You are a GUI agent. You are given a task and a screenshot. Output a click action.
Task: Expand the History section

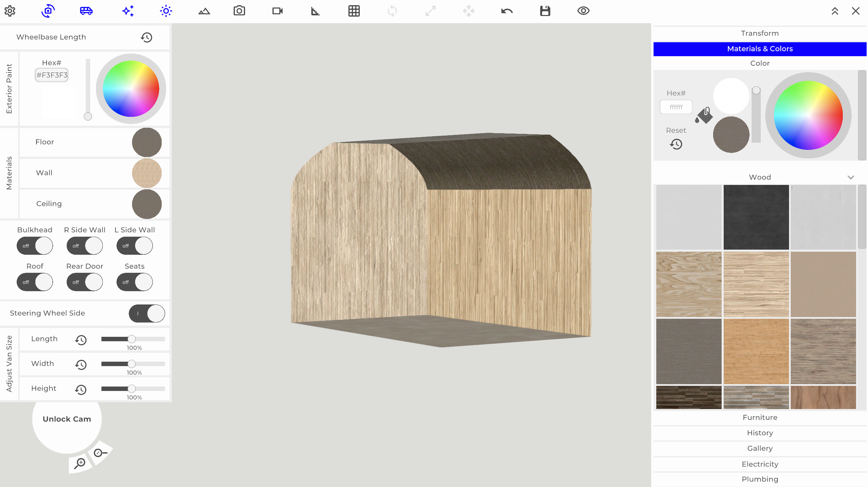point(760,433)
